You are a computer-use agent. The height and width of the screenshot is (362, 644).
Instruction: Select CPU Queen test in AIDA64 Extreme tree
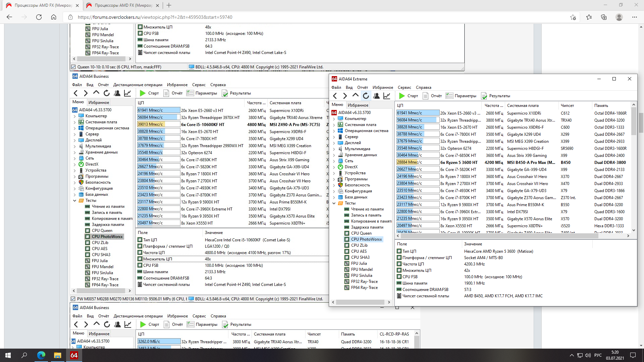click(361, 233)
